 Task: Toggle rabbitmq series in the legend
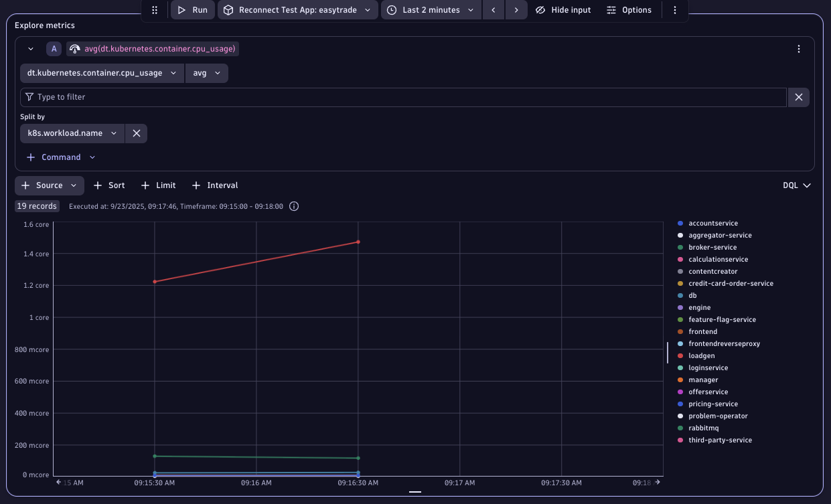coord(702,428)
